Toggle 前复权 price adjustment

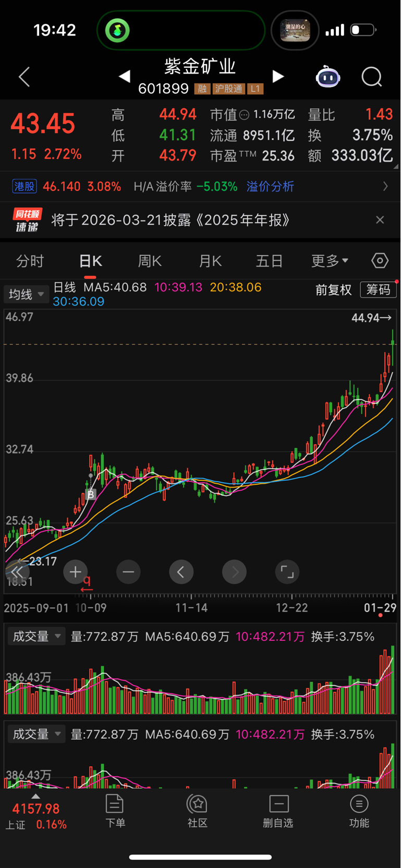[334, 289]
